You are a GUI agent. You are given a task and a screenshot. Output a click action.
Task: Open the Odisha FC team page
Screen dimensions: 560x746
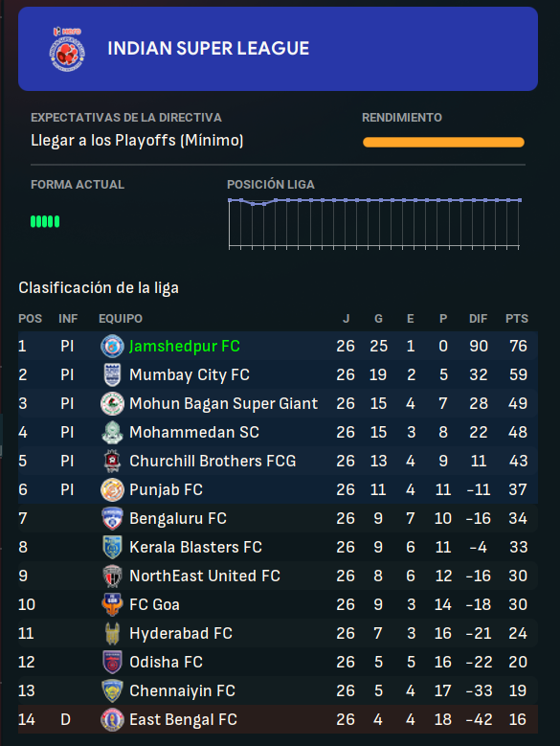pyautogui.click(x=166, y=662)
